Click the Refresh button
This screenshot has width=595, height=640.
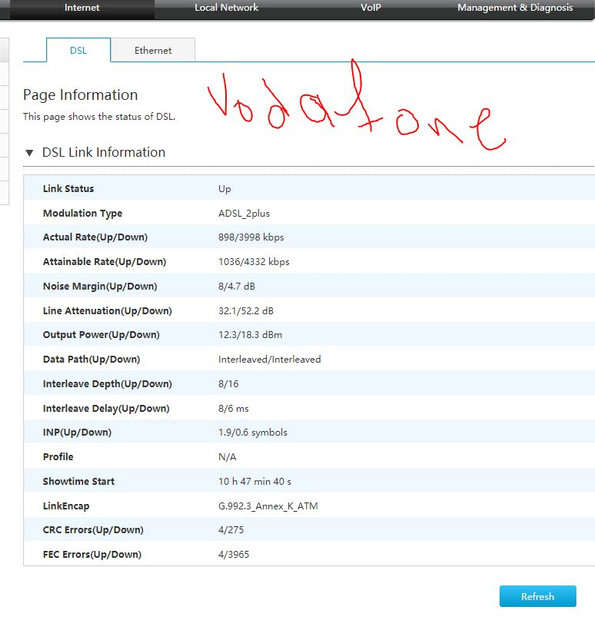click(537, 596)
